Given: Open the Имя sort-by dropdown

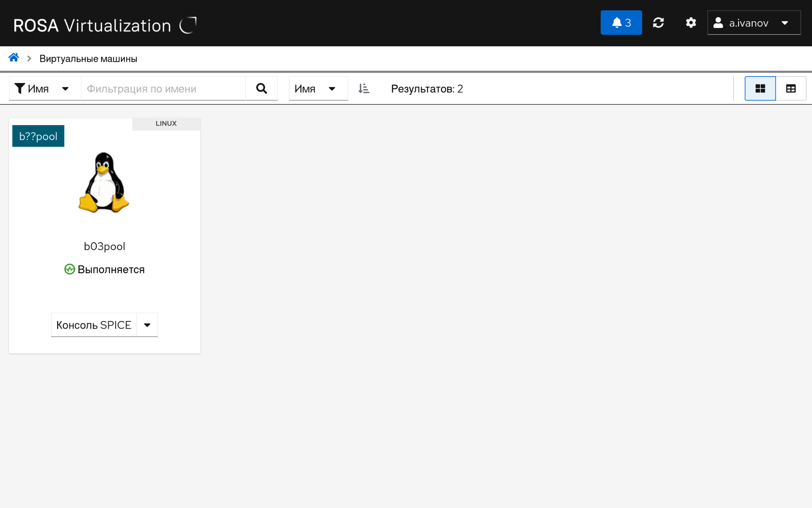Looking at the screenshot, I should [x=318, y=89].
